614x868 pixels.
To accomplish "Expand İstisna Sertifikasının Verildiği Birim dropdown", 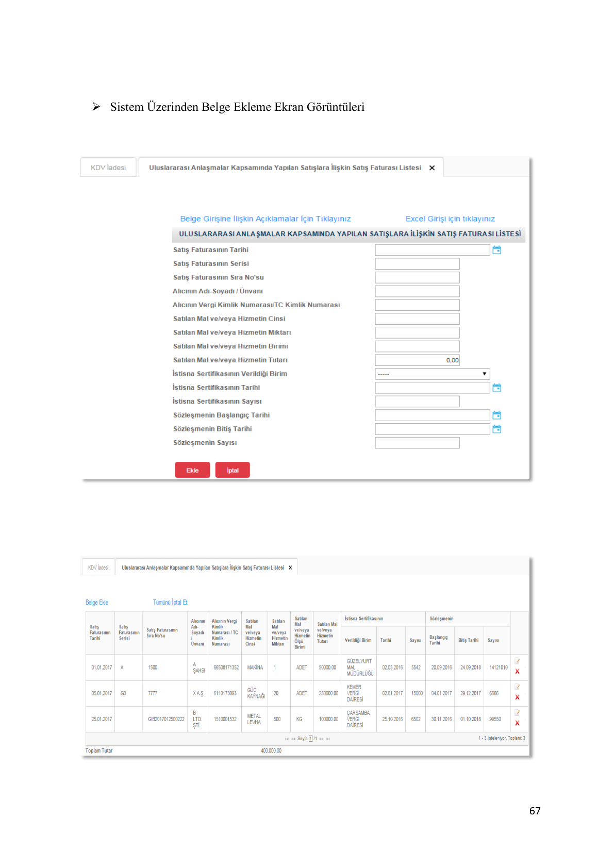I will tap(432, 374).
